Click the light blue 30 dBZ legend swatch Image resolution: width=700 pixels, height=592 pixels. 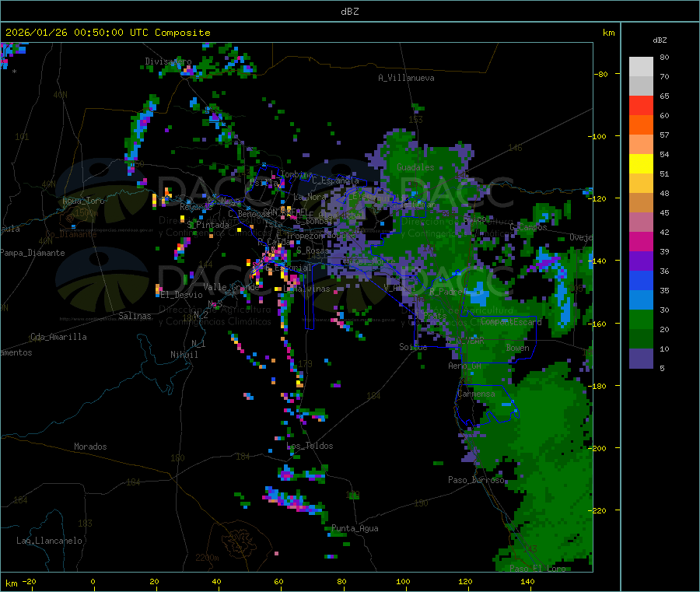641,300
